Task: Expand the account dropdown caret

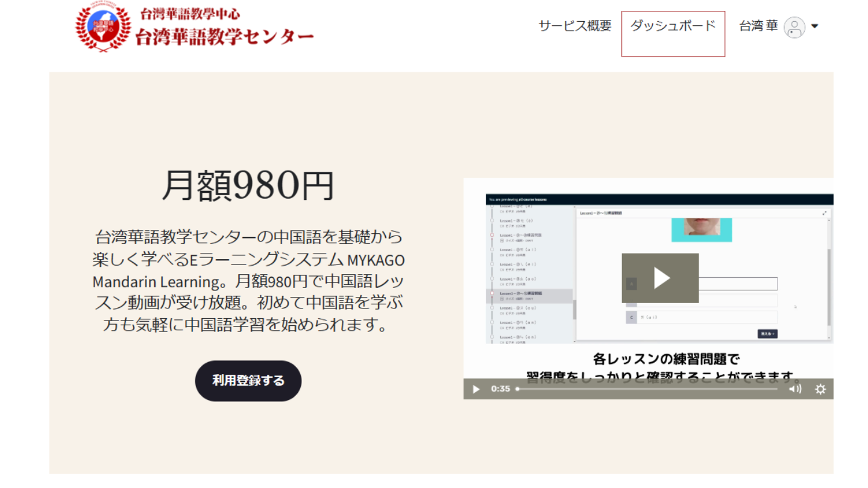Action: (x=815, y=26)
